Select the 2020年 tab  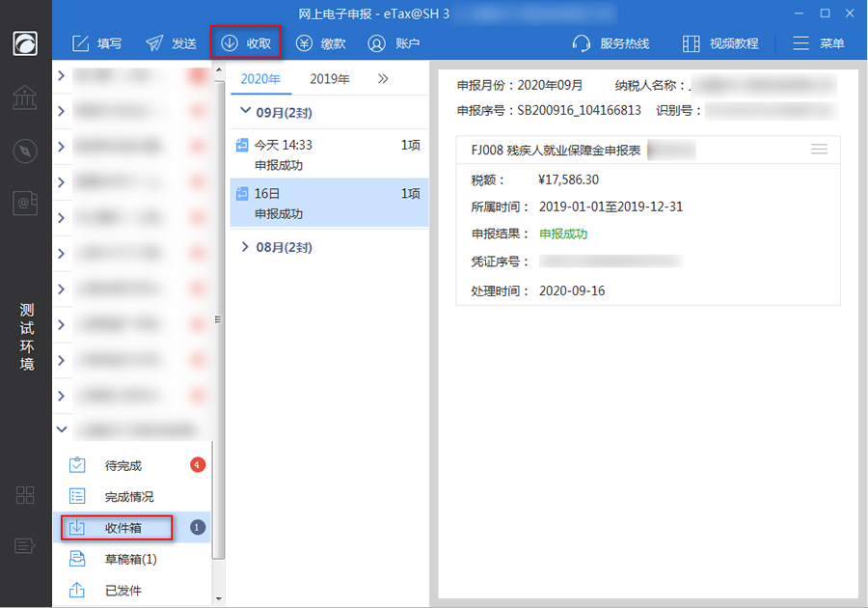[260, 79]
